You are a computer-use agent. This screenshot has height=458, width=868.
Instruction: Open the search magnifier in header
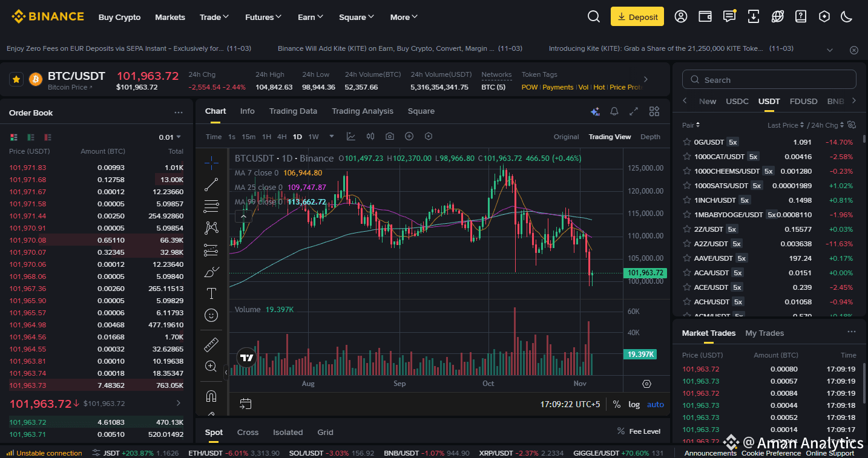click(594, 17)
